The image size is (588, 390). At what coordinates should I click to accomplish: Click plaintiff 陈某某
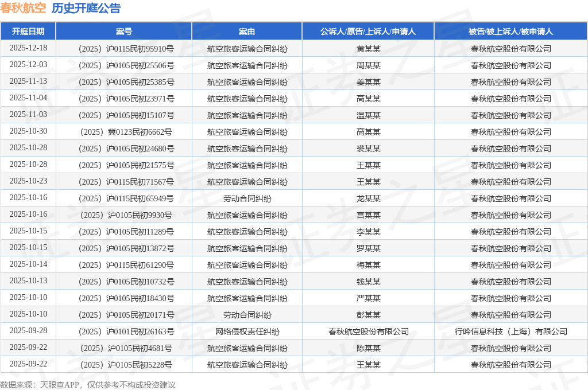pyautogui.click(x=368, y=348)
